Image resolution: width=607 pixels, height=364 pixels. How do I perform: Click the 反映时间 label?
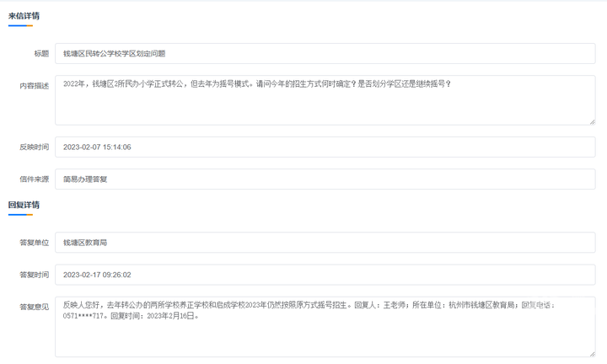click(x=34, y=147)
